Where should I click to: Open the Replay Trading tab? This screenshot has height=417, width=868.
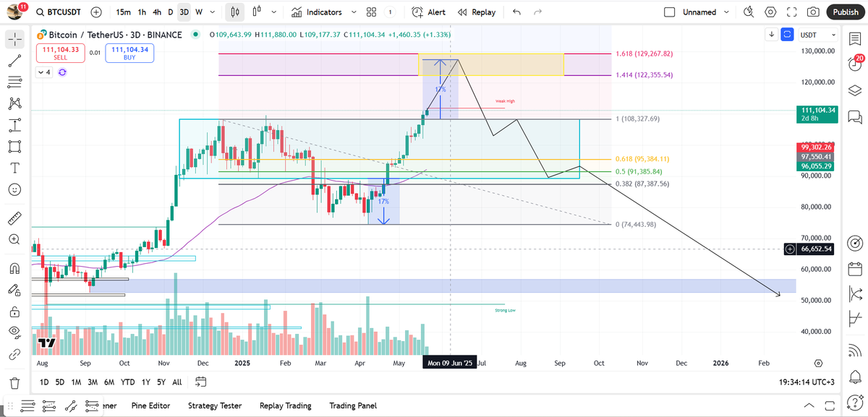click(x=285, y=405)
